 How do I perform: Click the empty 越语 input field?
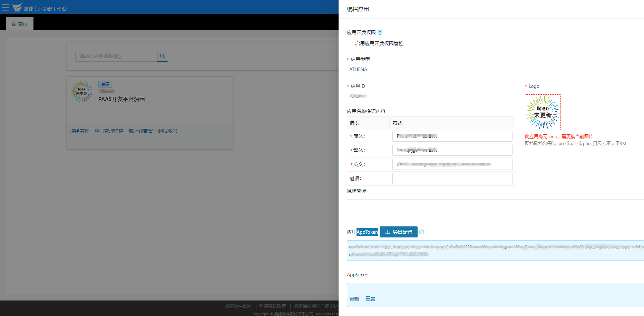coord(452,179)
